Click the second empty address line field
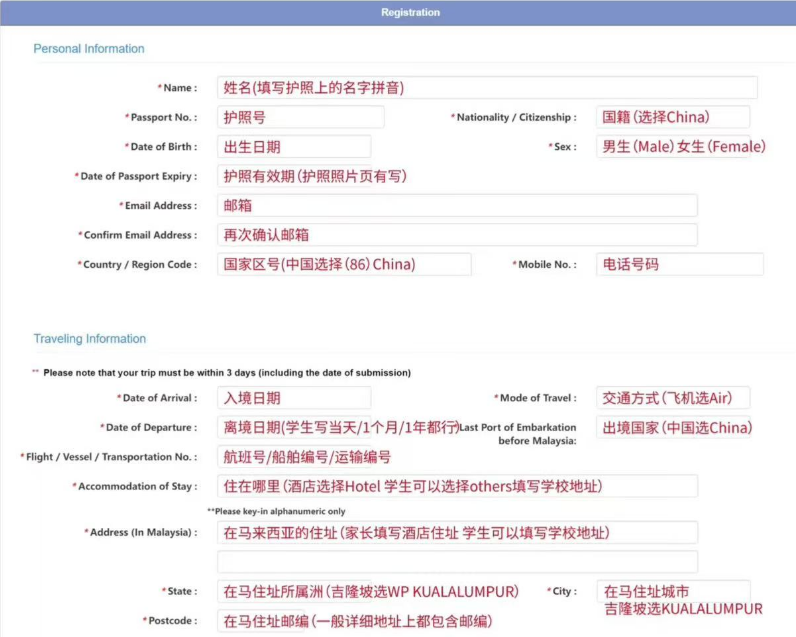796x637 pixels. tap(457, 561)
